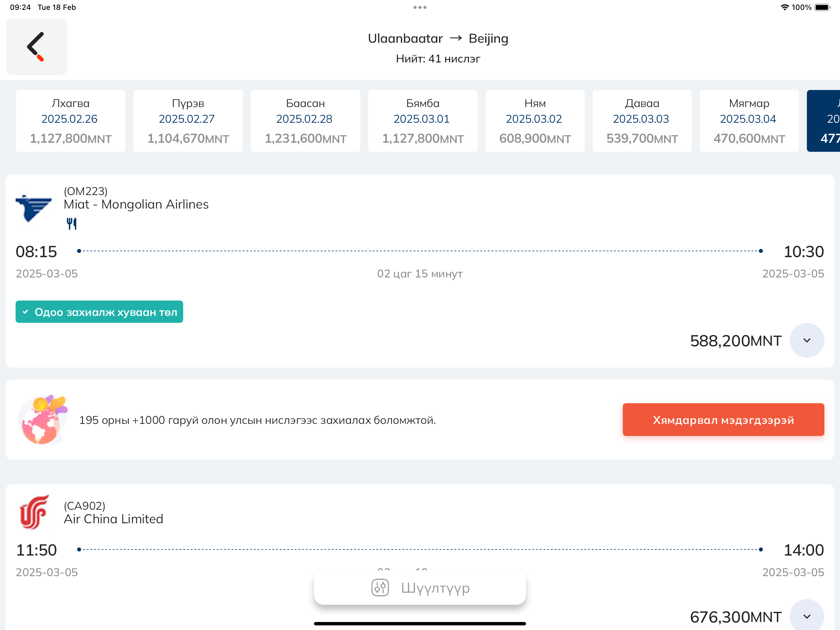Select the Баасан 2025.02.28 date tab
Screen dimensions: 840x630
tap(305, 121)
